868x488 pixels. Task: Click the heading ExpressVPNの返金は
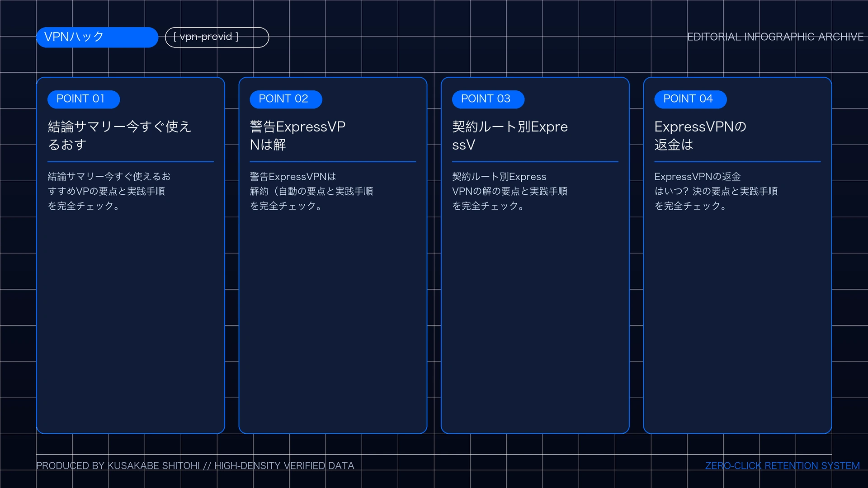[x=700, y=136]
